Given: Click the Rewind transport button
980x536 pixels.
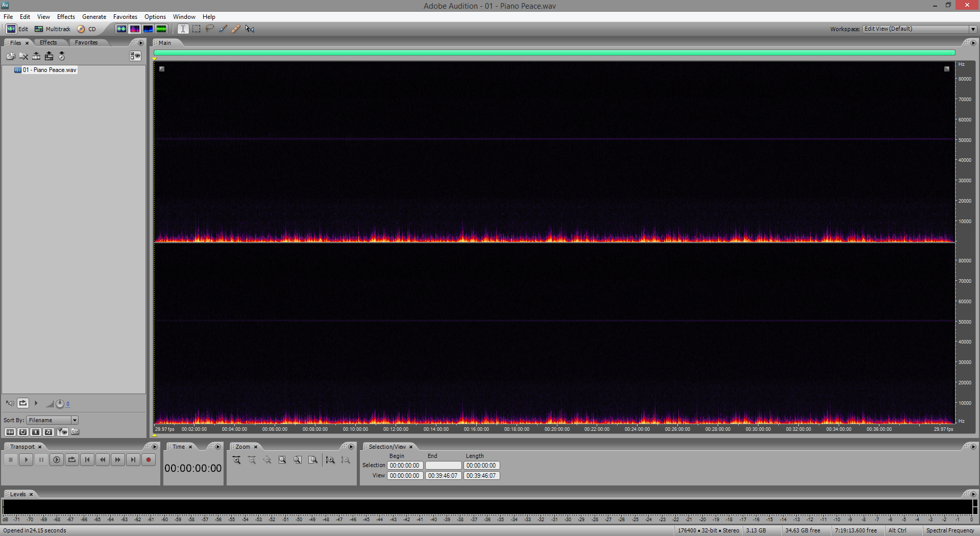Looking at the screenshot, I should (103, 460).
